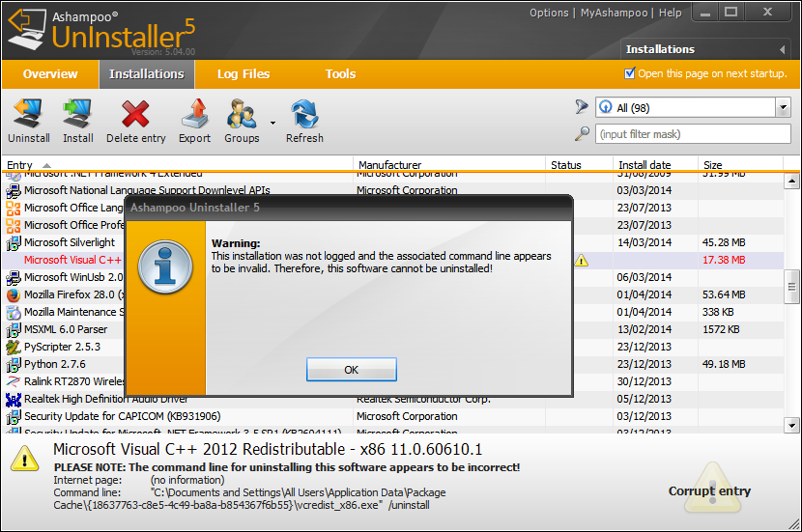This screenshot has width=802, height=532.
Task: Click the 30/12/2013 install date cell
Action: pos(644,381)
